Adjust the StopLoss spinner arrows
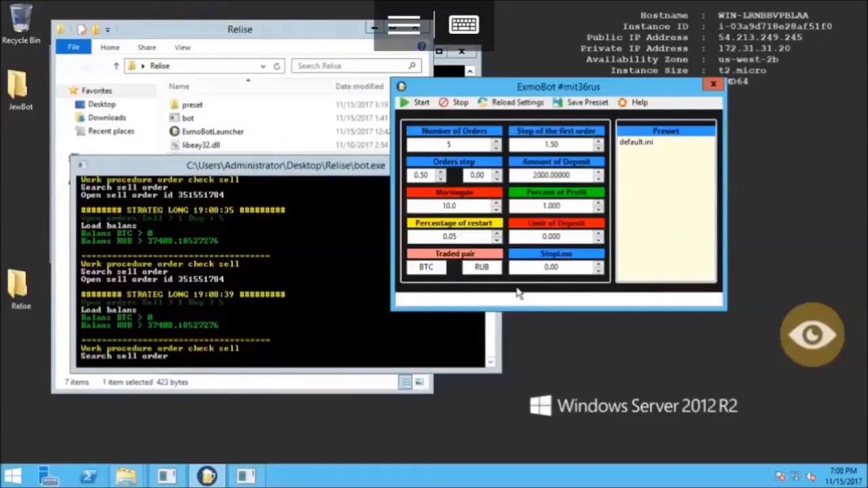 click(x=598, y=267)
